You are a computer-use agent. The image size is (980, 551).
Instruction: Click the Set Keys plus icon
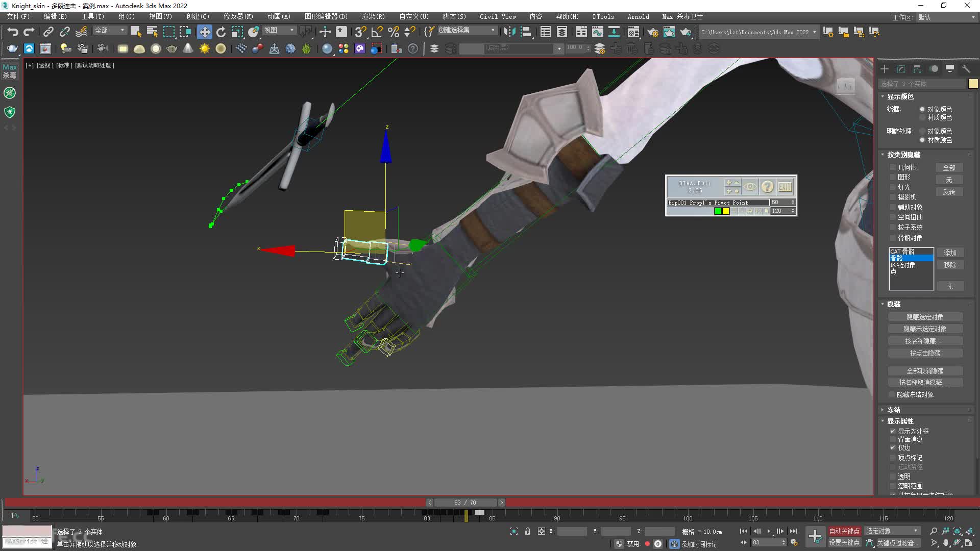click(x=815, y=536)
